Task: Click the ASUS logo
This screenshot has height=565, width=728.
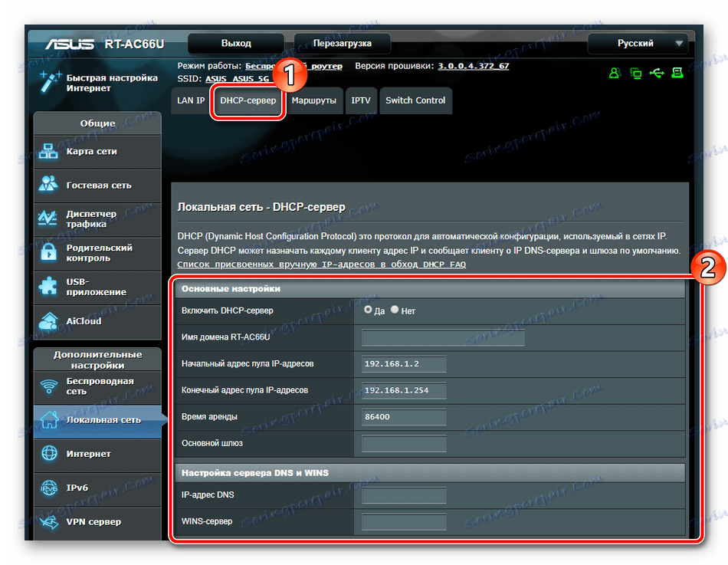Action: pyautogui.click(x=70, y=44)
